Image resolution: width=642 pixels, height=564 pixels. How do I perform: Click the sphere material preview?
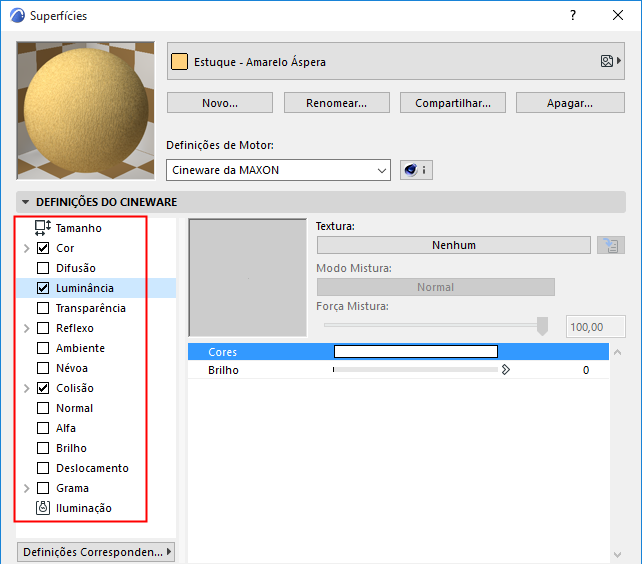click(x=86, y=111)
